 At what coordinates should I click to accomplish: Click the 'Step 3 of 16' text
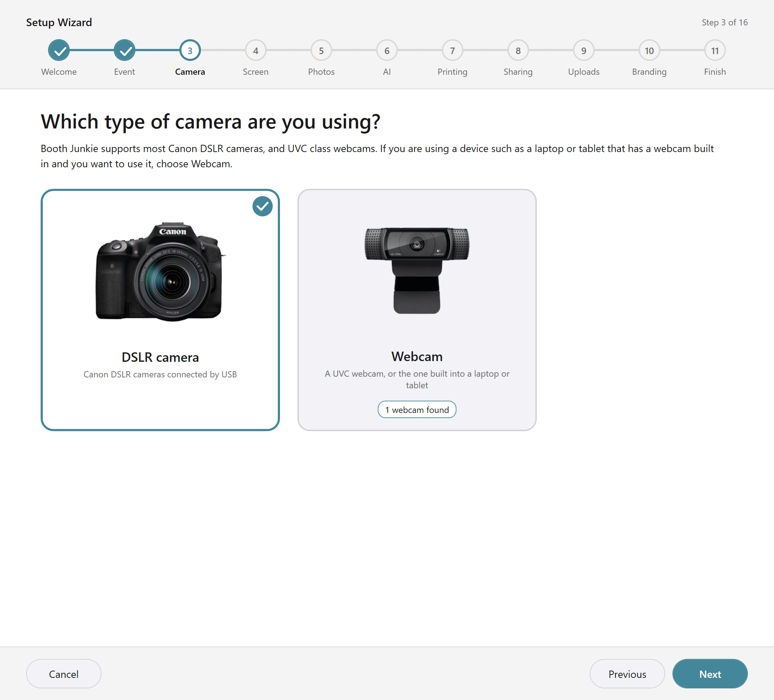(x=725, y=22)
